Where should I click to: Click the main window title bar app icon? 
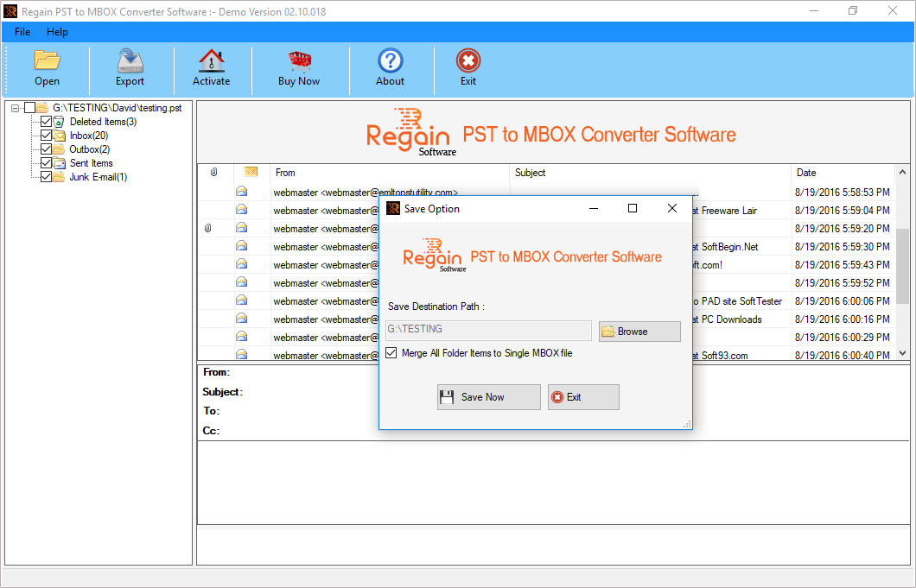(x=10, y=11)
